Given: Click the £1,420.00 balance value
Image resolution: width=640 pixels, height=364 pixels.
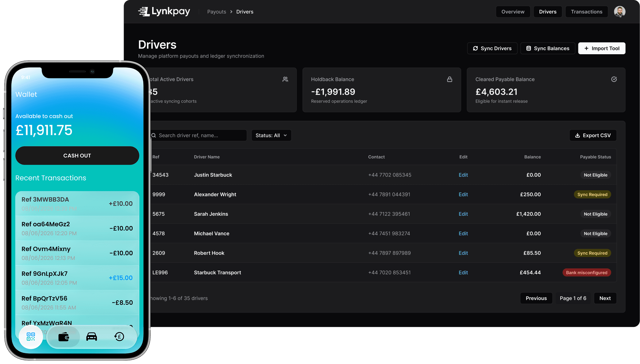Looking at the screenshot, I should click(x=528, y=214).
